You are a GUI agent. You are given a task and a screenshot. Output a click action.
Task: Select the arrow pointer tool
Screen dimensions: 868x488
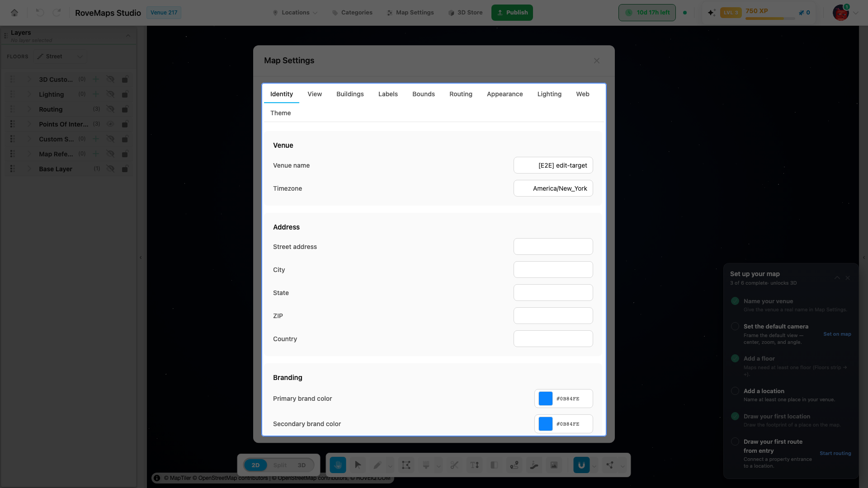tap(358, 465)
